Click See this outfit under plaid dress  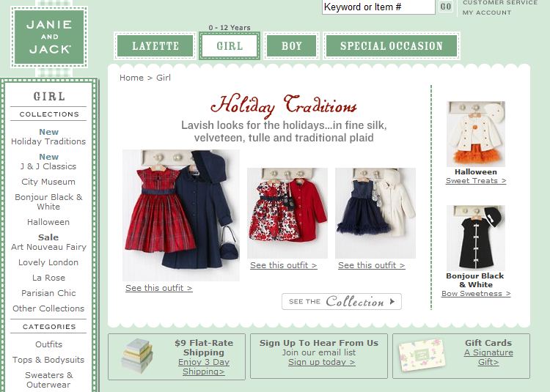pyautogui.click(x=159, y=288)
